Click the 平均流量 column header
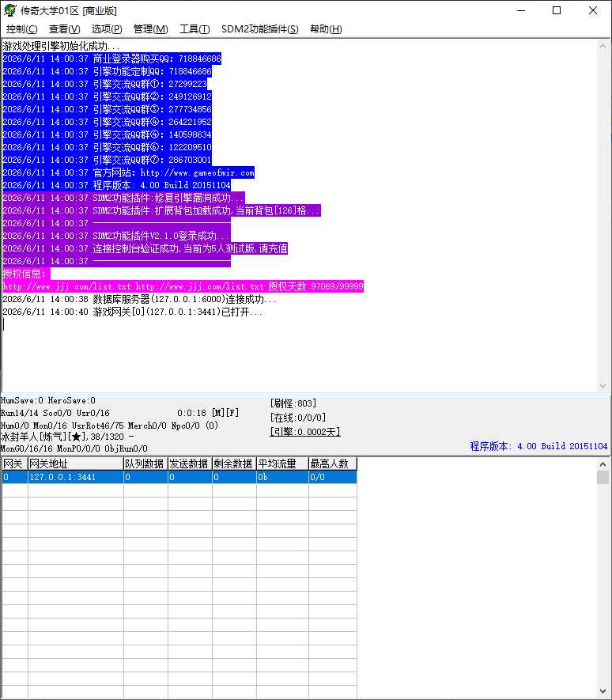The width and height of the screenshot is (612, 700). [x=282, y=464]
